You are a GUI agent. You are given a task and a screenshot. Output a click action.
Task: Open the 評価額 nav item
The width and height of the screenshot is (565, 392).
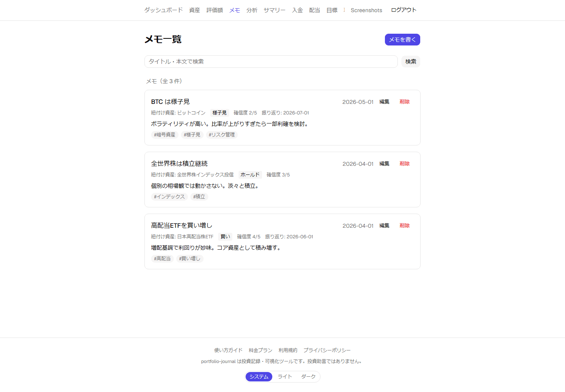pyautogui.click(x=215, y=10)
